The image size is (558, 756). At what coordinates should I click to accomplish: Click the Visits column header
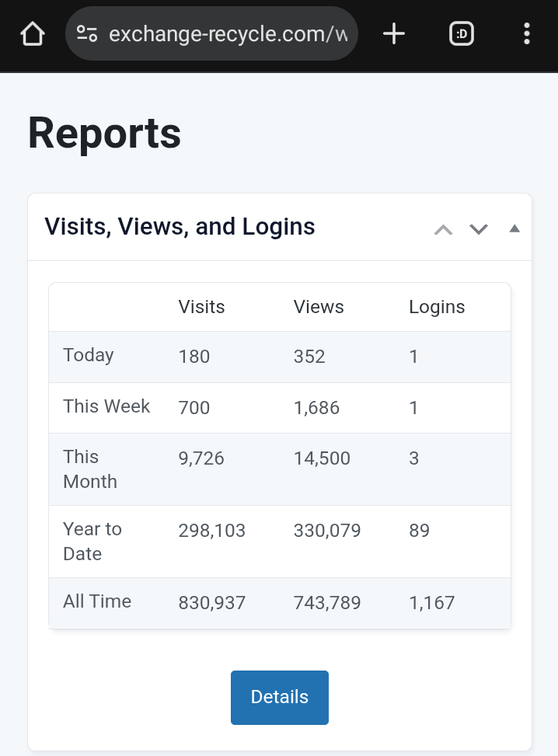[201, 307]
